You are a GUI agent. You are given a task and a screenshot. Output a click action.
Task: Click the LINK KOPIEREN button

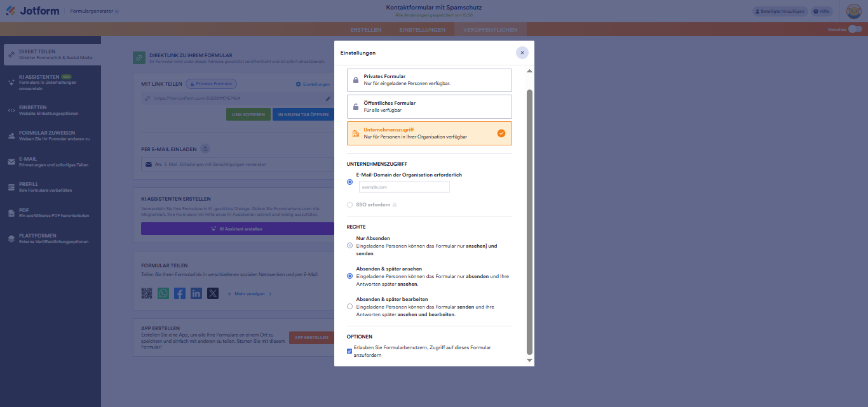click(x=248, y=114)
